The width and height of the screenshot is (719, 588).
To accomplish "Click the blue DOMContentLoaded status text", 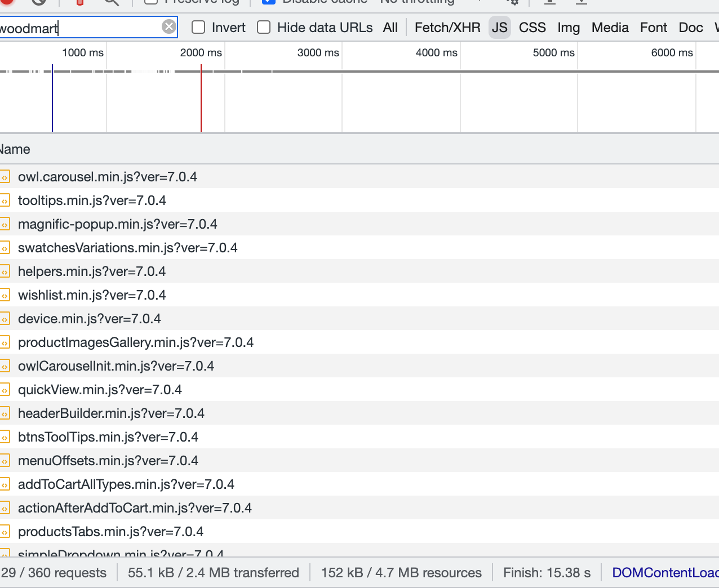I will click(665, 573).
